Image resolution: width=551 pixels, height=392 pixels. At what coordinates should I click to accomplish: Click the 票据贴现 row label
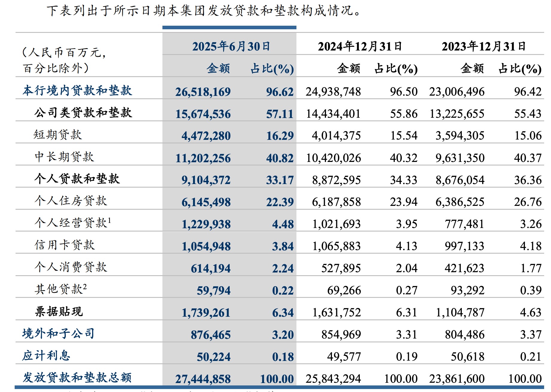tap(59, 312)
